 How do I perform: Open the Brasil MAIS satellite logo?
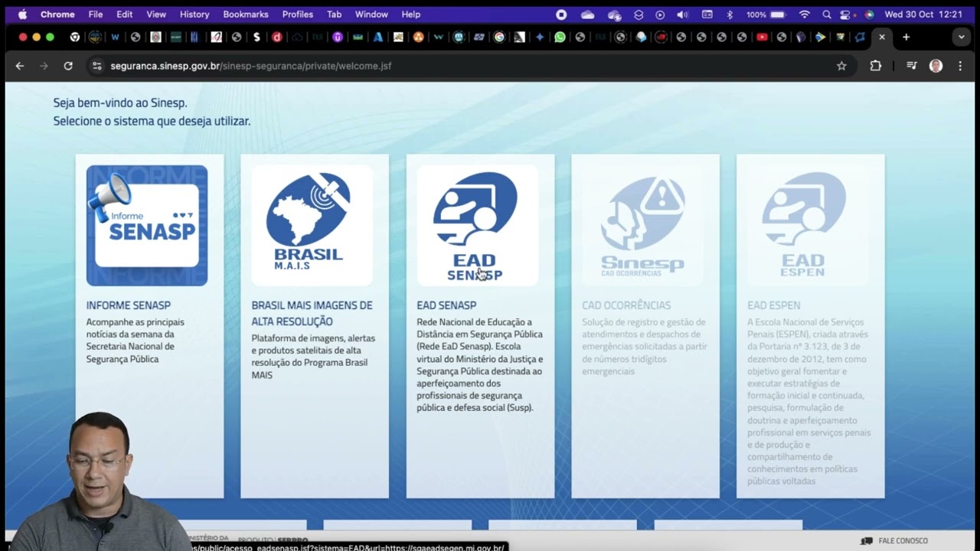[312, 226]
